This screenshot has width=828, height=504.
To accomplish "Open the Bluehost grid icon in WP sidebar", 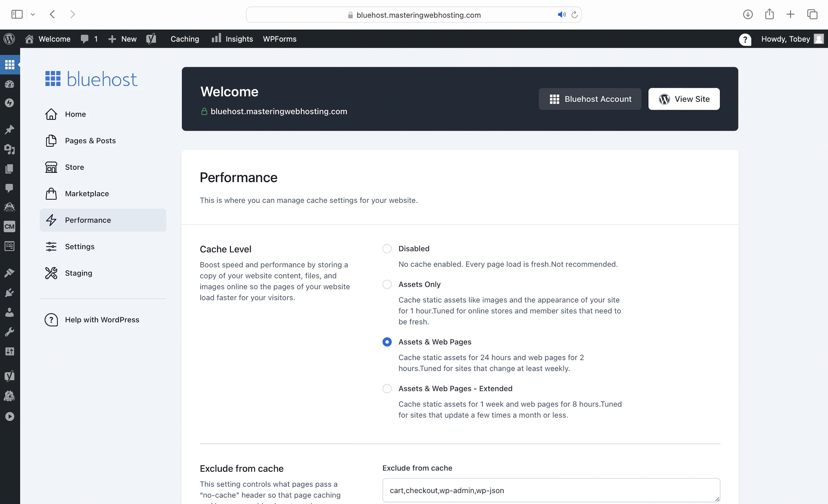I will (10, 64).
